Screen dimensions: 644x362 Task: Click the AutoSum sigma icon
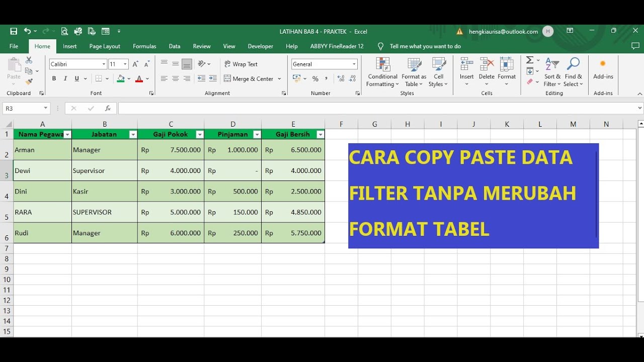(x=530, y=60)
